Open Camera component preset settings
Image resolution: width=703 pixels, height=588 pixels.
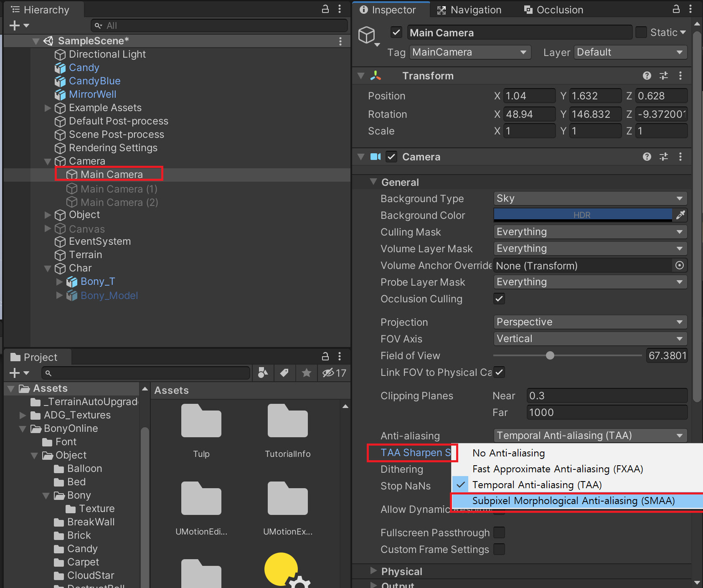tap(664, 157)
